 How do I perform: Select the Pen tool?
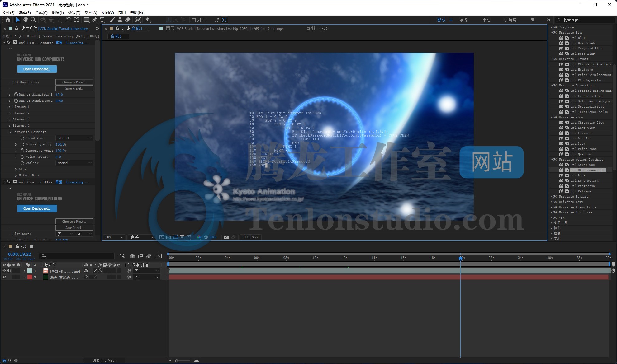click(x=94, y=20)
